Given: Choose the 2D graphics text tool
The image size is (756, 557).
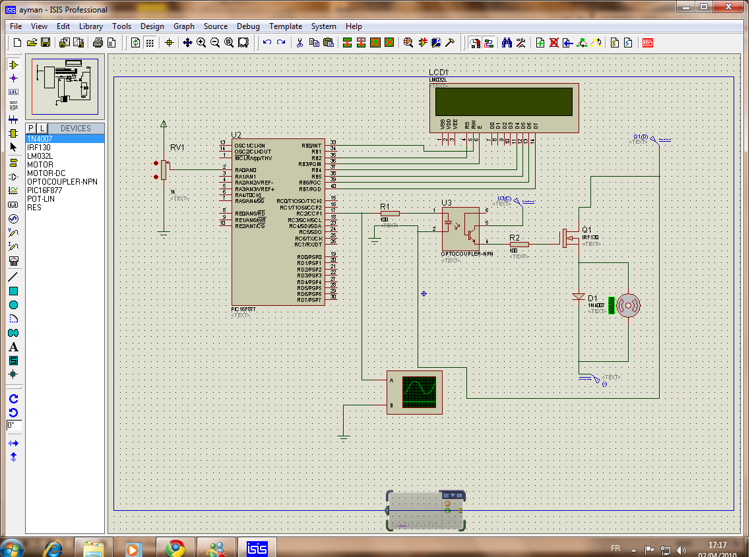Looking at the screenshot, I should click(x=13, y=347).
